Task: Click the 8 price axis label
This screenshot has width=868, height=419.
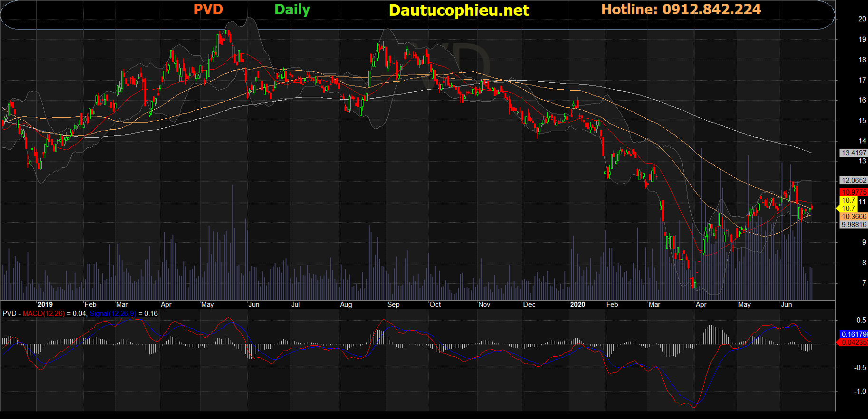Action: point(864,263)
